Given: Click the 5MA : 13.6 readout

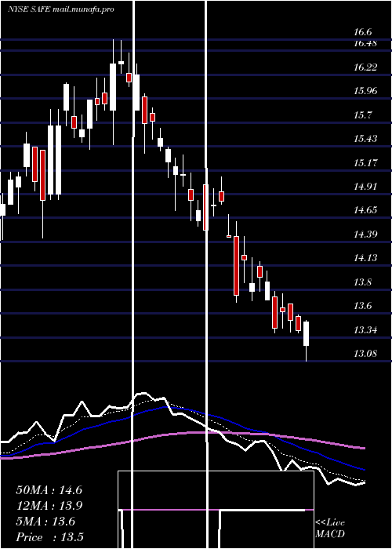Looking at the screenshot, I should click(x=45, y=522).
